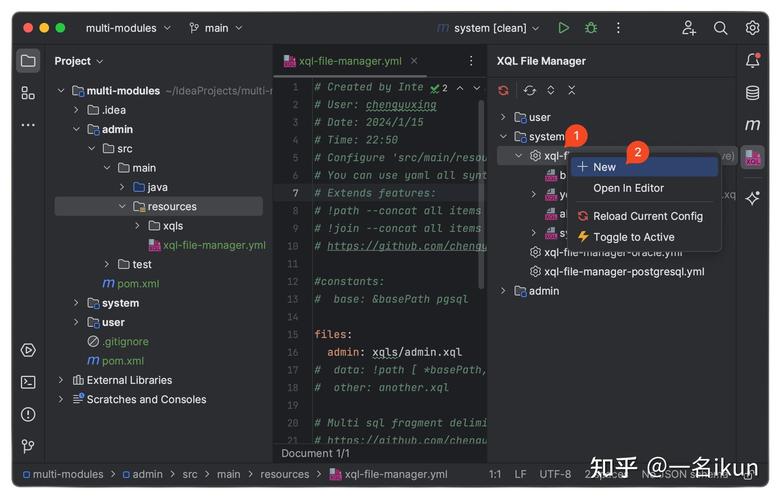Viewport: 780px width, 500px height.
Task: Open the github link on line 10
Action: 406,246
